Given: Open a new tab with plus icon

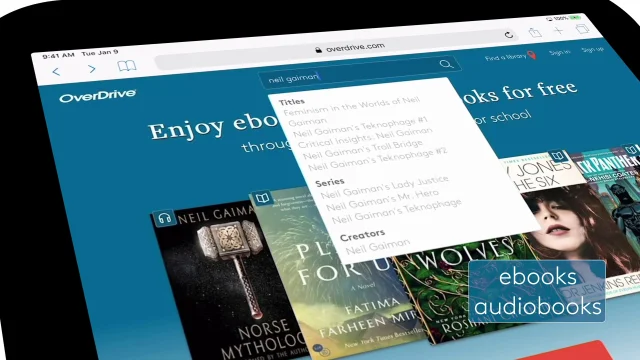Looking at the screenshot, I should (558, 31).
